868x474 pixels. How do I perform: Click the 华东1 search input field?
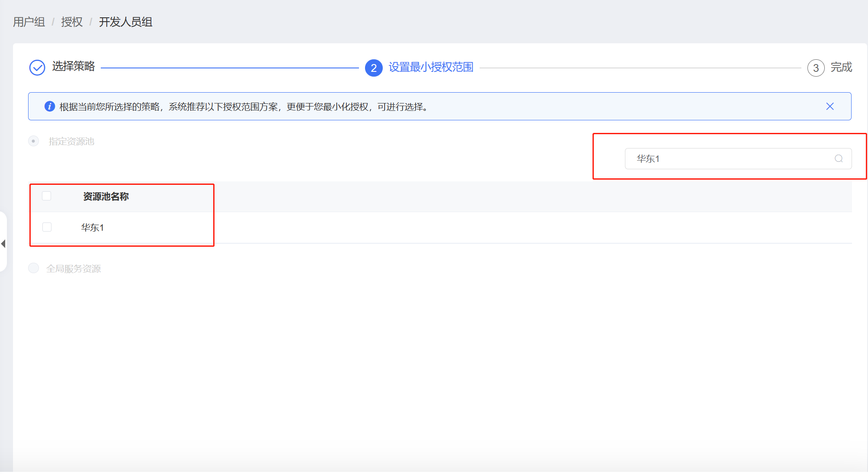738,159
